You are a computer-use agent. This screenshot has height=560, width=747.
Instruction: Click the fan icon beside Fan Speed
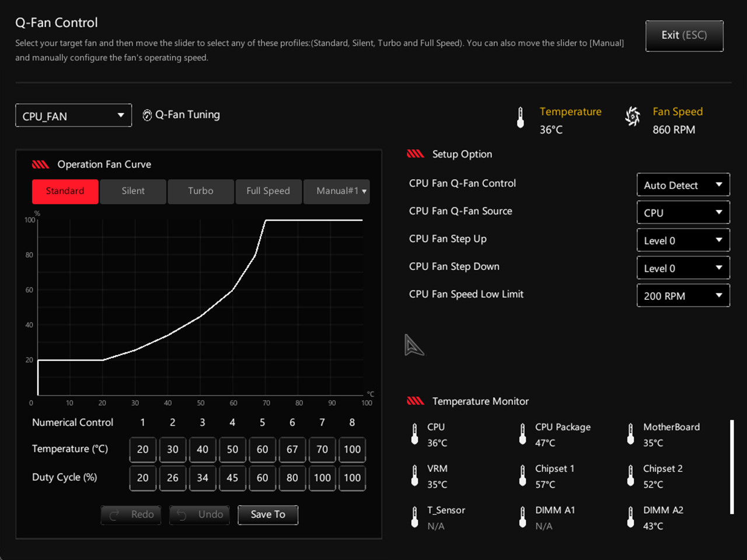click(633, 116)
